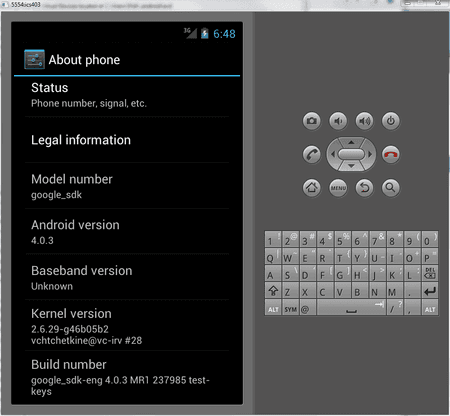Tap the About phone settings icon
The image size is (450, 416).
[34, 60]
